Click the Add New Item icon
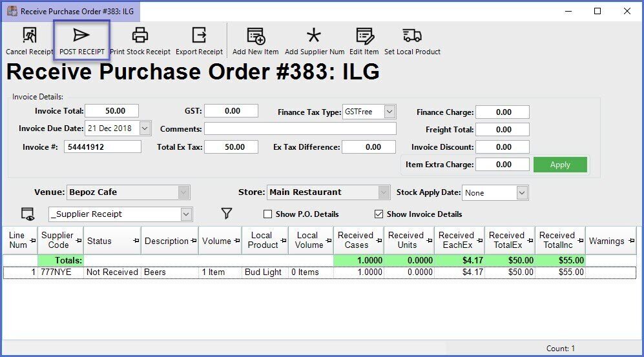The width and height of the screenshot is (644, 357). 256,36
